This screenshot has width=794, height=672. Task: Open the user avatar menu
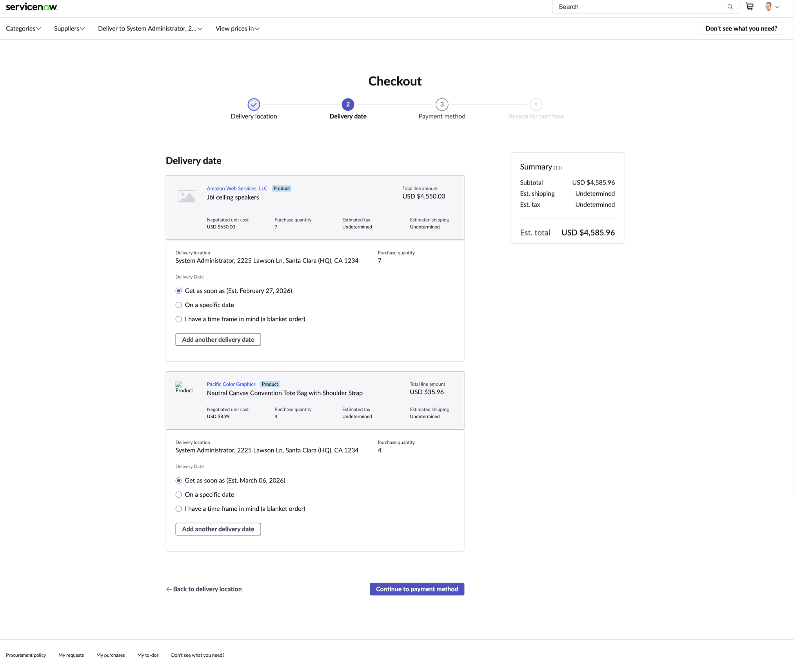772,7
